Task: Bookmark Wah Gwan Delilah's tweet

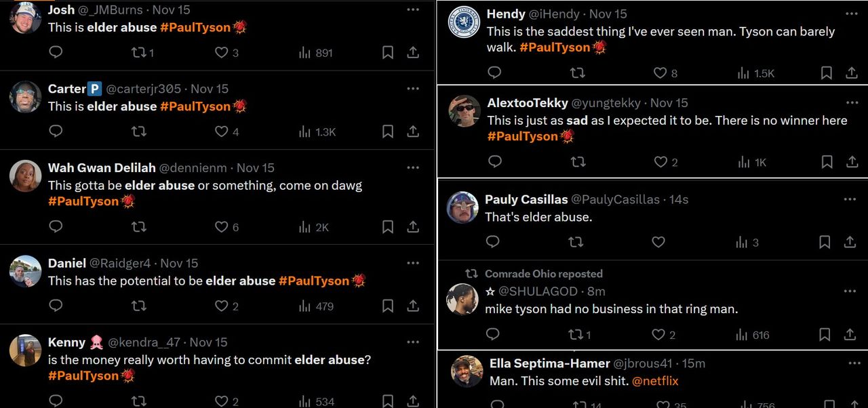Action: coord(388,227)
